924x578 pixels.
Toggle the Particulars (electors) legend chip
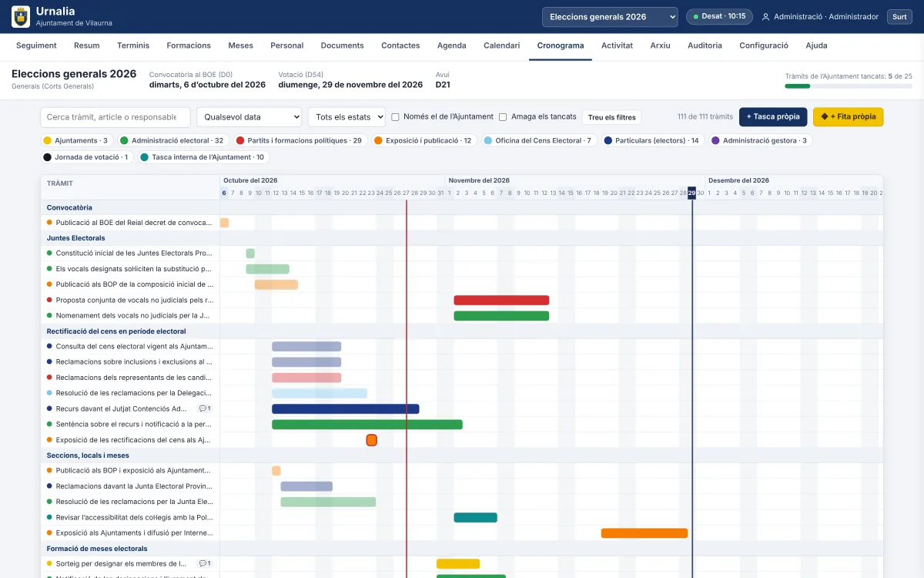tap(651, 140)
